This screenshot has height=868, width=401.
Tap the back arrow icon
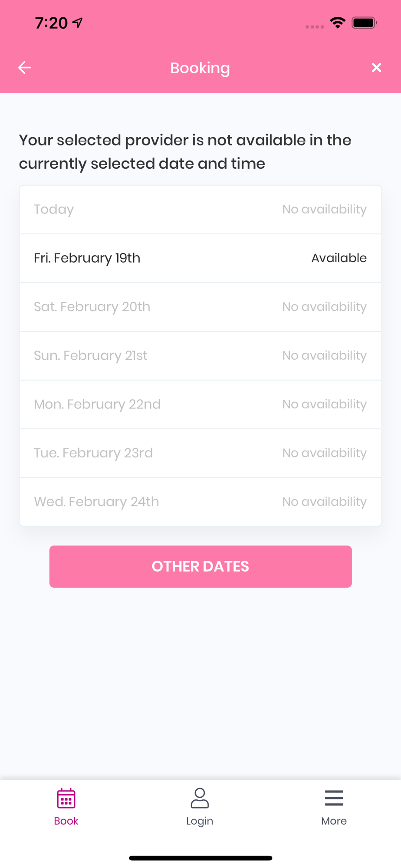(x=24, y=68)
